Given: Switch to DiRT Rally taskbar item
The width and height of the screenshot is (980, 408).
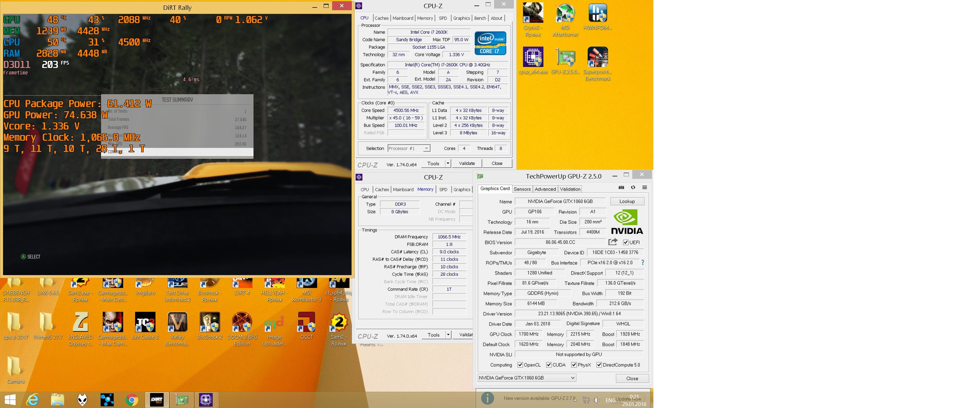Looking at the screenshot, I should (157, 400).
